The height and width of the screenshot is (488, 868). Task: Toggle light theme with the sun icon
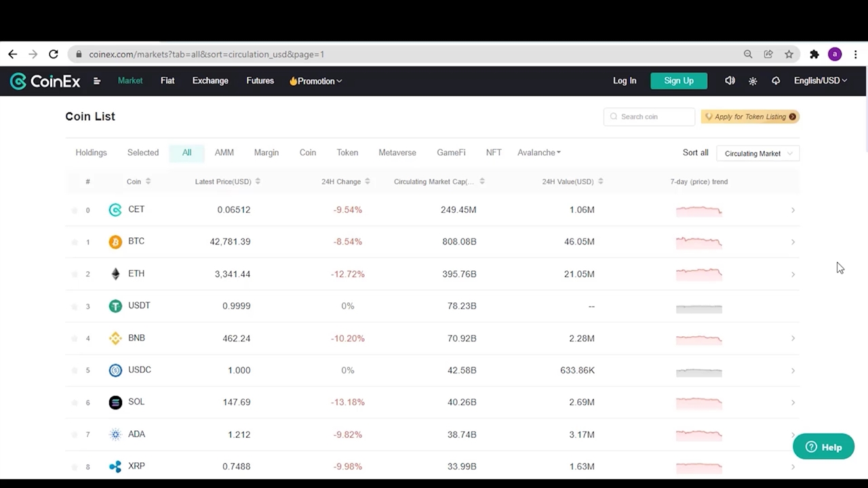pyautogui.click(x=753, y=81)
